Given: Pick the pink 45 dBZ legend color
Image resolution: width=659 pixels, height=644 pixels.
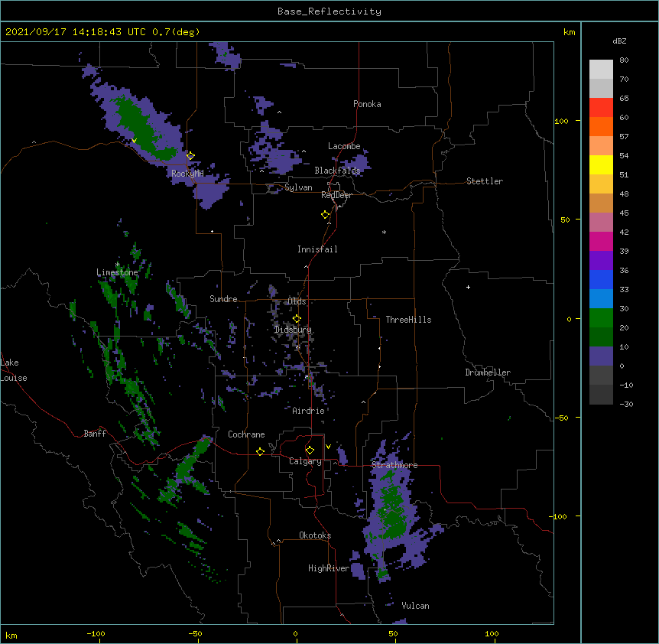Looking at the screenshot, I should point(601,222).
